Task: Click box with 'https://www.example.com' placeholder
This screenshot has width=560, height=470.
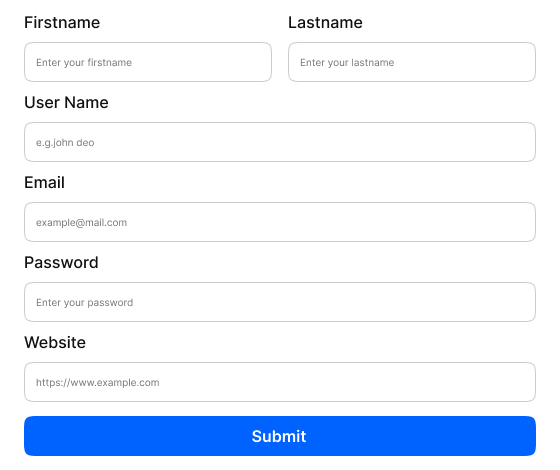Action: (x=280, y=382)
